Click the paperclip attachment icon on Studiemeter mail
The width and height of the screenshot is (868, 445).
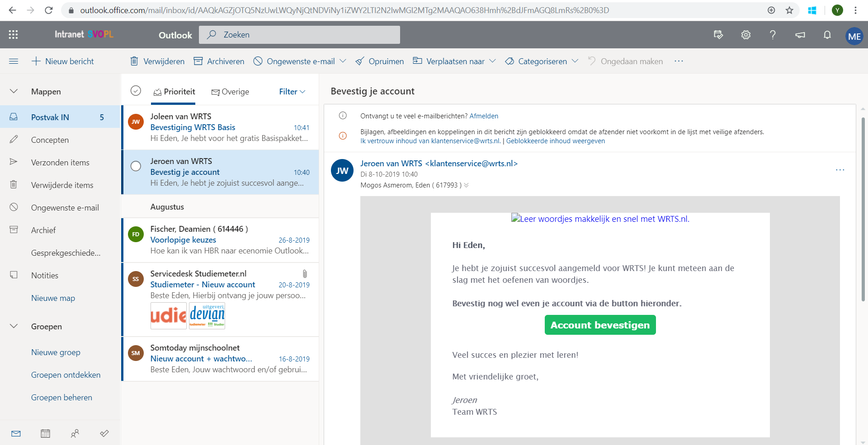[305, 274]
